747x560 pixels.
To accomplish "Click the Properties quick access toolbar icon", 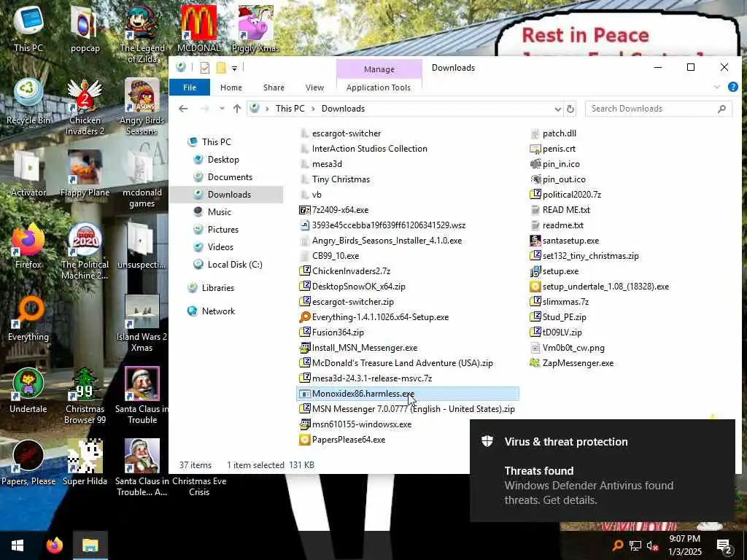I will tap(205, 68).
